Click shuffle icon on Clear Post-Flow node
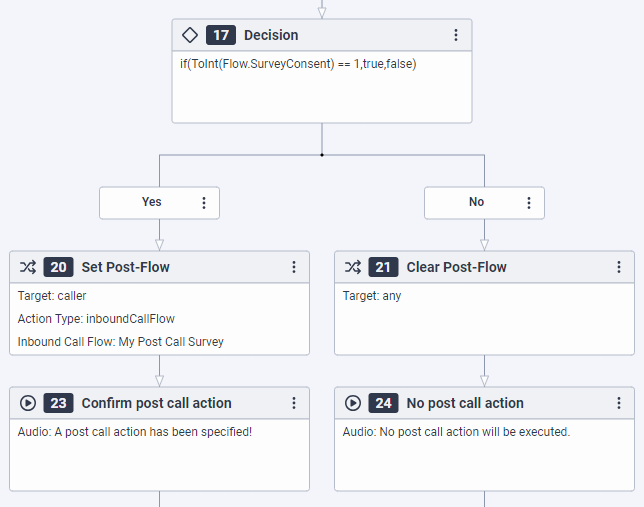644x507 pixels. click(353, 267)
